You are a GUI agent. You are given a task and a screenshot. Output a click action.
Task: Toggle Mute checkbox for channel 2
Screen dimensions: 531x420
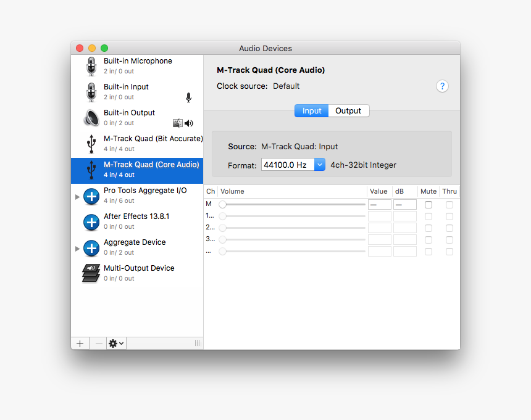(429, 228)
